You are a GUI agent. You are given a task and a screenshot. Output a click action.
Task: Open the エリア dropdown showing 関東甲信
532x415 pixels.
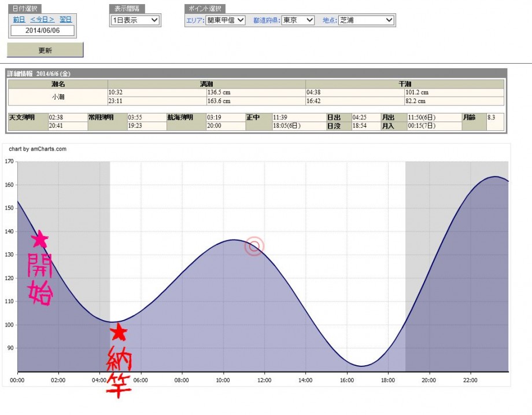pyautogui.click(x=226, y=20)
